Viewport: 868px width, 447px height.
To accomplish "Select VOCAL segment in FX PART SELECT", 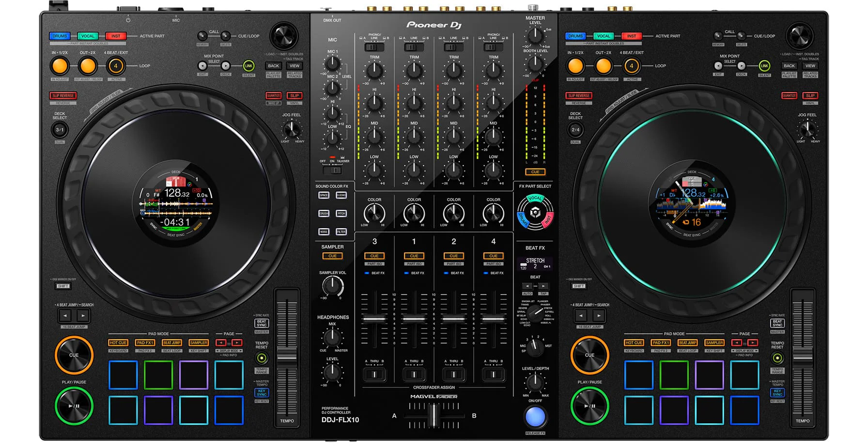I will point(535,198).
